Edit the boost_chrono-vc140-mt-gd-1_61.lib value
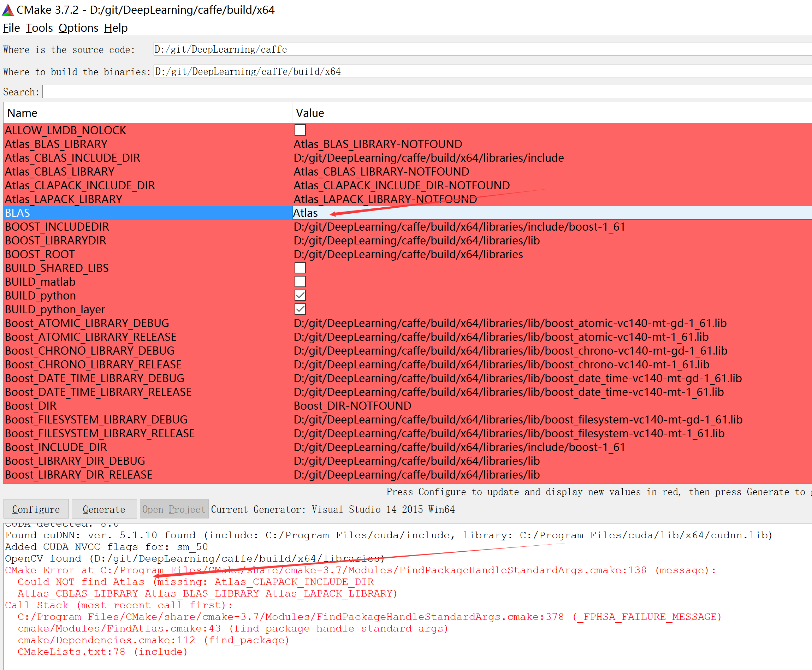 coord(552,350)
